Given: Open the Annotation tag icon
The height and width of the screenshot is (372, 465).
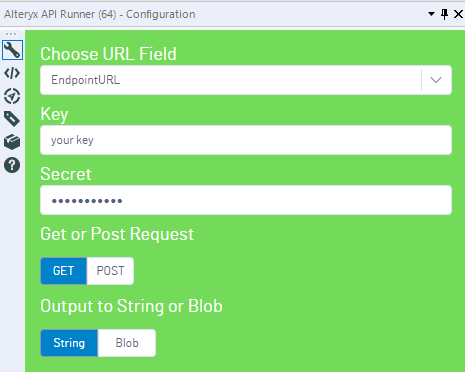Looking at the screenshot, I should pyautogui.click(x=12, y=119).
